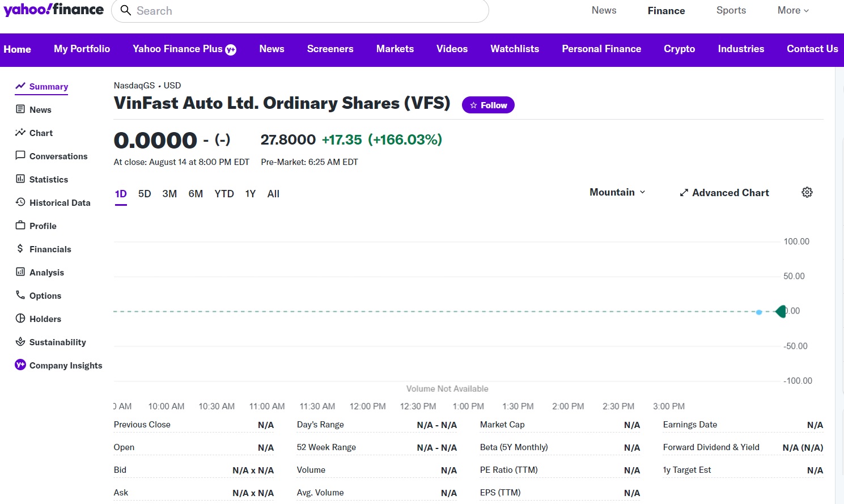Click the Profile briefcase icon

[20, 226]
